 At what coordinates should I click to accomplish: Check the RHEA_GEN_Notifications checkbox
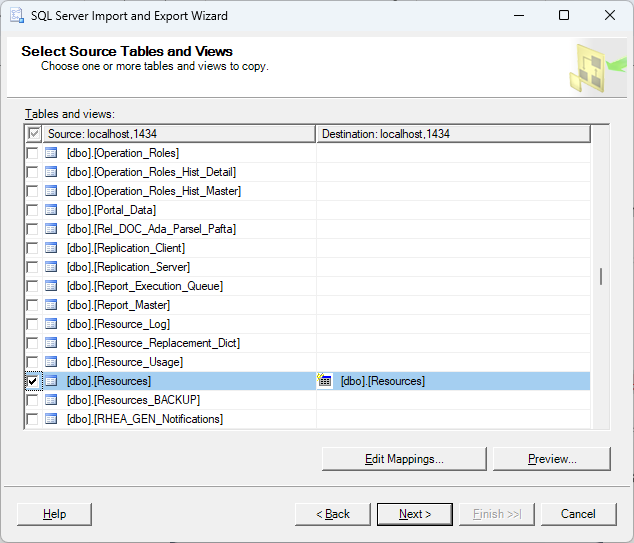click(32, 419)
